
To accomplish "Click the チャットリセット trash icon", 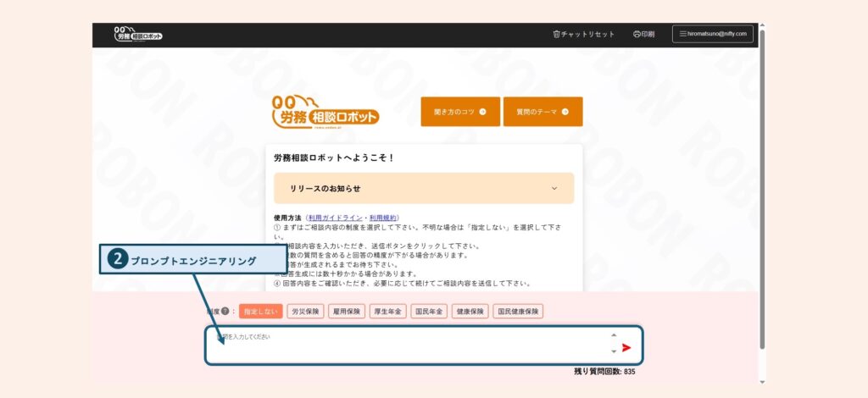I will pyautogui.click(x=556, y=34).
